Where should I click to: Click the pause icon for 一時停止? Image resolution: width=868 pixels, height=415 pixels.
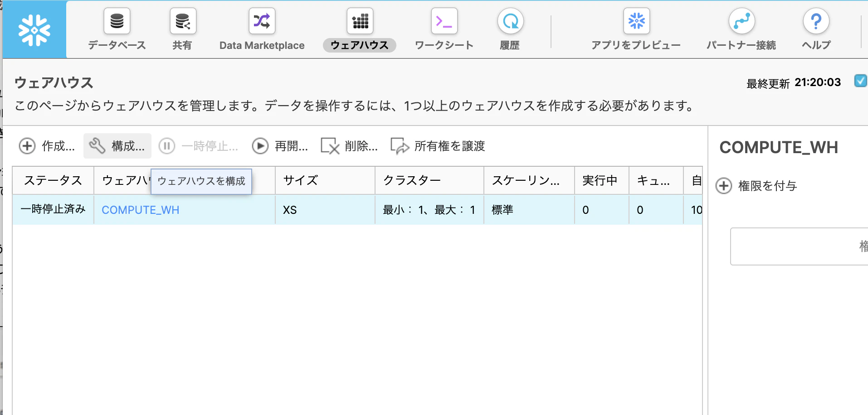[x=167, y=146]
